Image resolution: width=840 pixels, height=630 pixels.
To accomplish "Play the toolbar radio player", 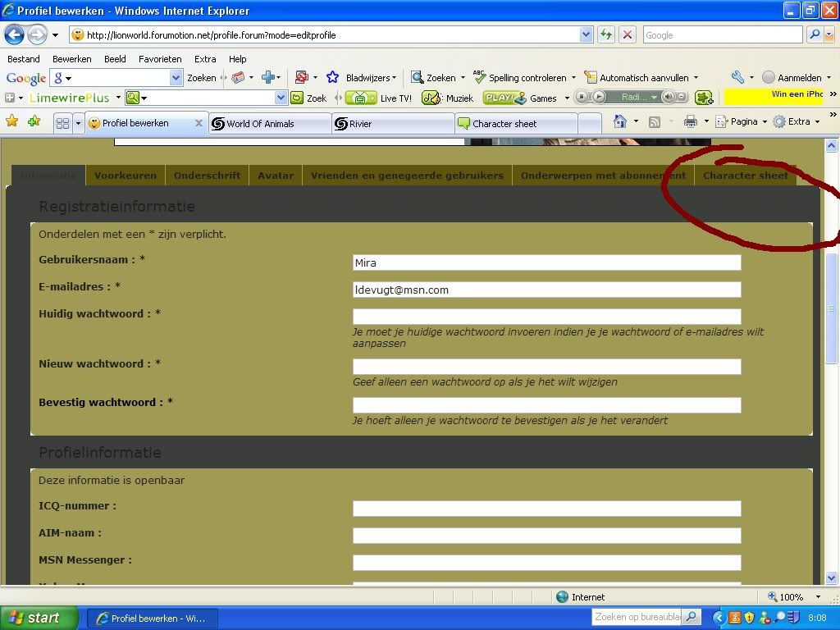I will click(x=599, y=97).
